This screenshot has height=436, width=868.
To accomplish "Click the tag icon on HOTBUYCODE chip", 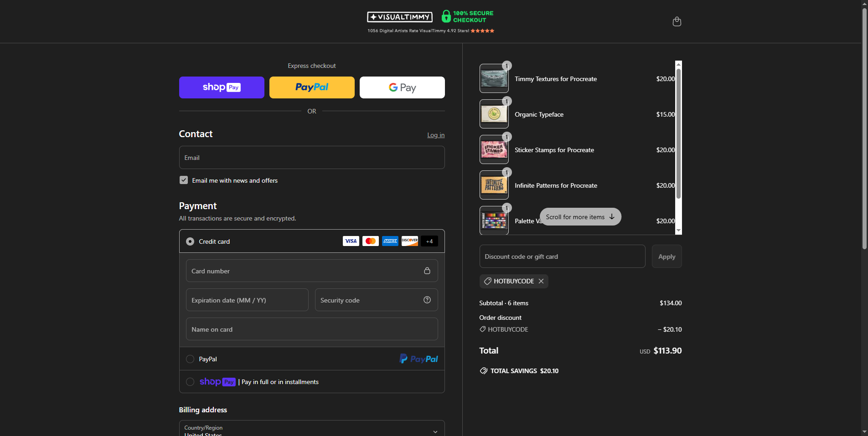I will [x=487, y=281].
